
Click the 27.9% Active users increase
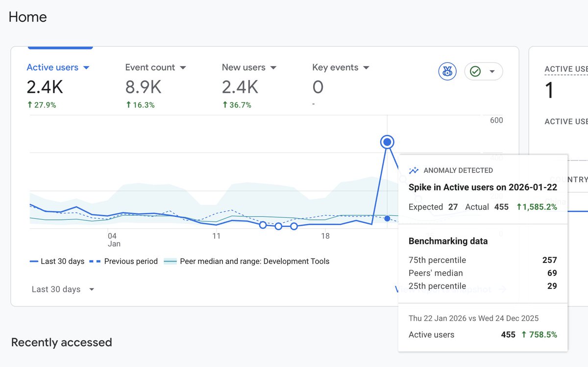point(42,105)
